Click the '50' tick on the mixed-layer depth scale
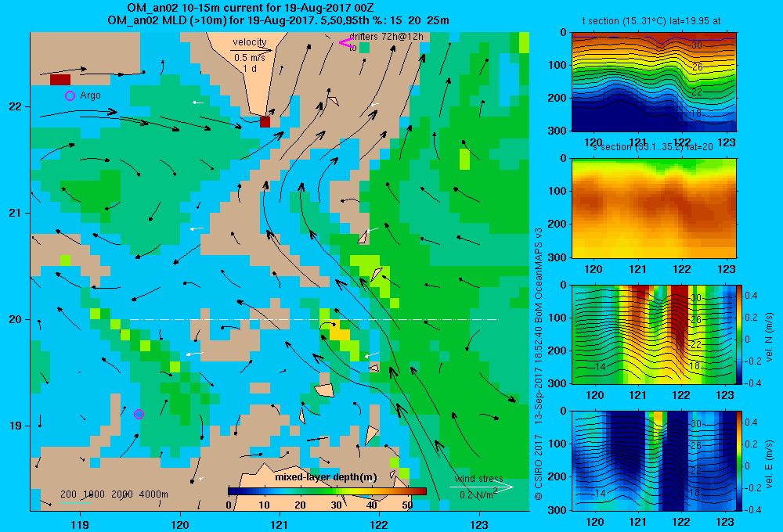Image resolution: width=783 pixels, height=532 pixels. point(407,505)
